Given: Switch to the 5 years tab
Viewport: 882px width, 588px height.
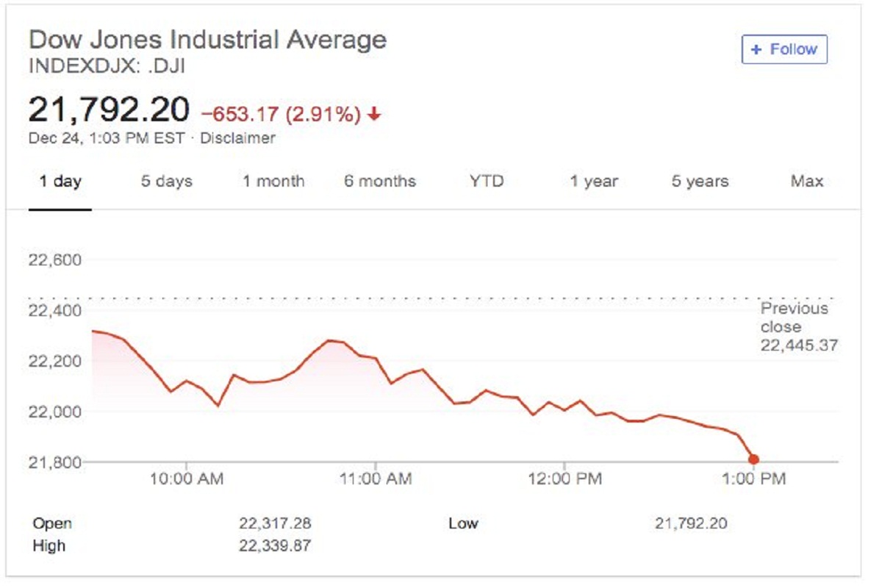Looking at the screenshot, I should [700, 182].
